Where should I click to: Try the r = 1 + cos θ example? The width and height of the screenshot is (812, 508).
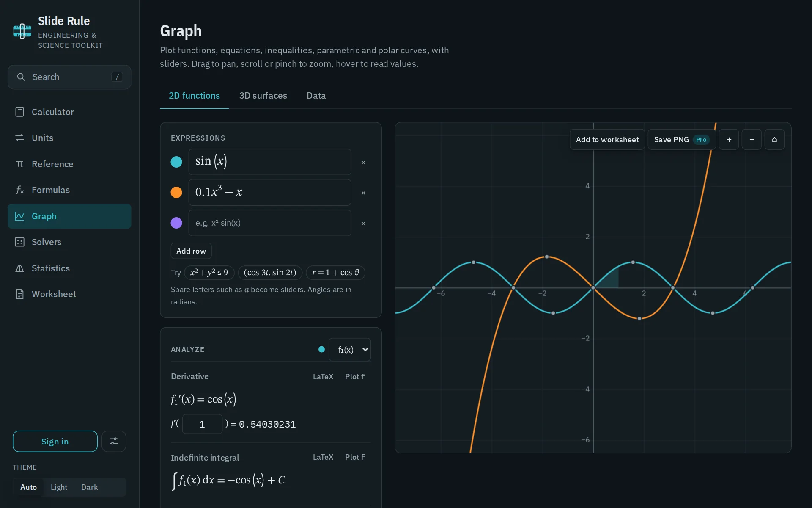point(335,273)
